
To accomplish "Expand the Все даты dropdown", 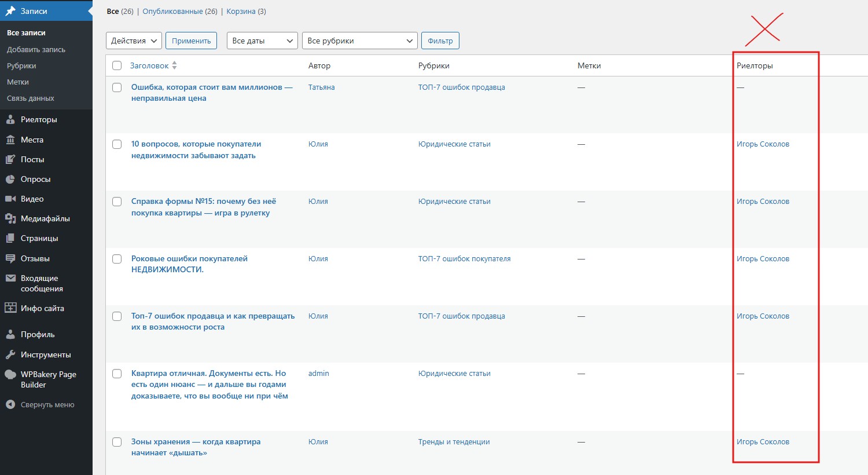I will [x=263, y=41].
